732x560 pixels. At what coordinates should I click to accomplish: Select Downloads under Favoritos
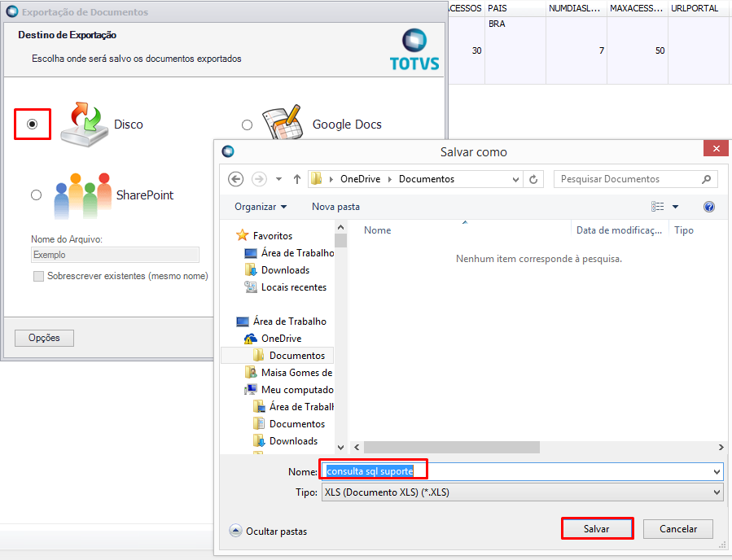[x=285, y=270]
